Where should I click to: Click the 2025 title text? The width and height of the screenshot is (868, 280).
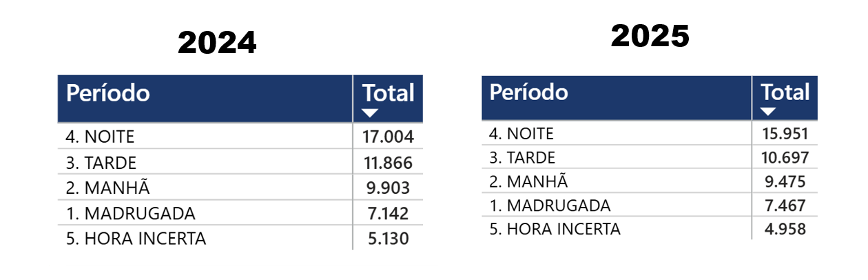(x=650, y=36)
